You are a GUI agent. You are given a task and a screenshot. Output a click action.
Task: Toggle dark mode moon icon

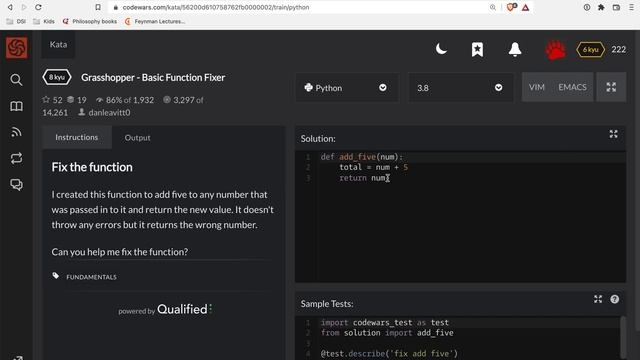pos(441,49)
